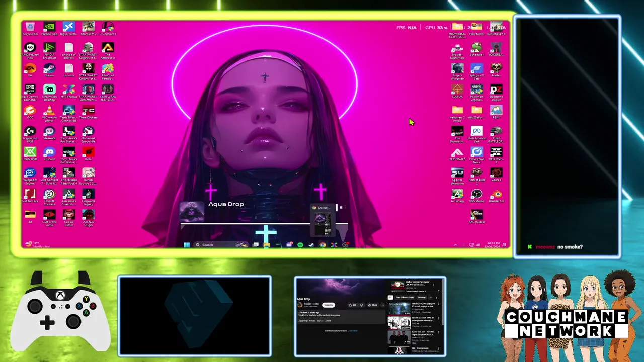
Task: Open The Riftbreaker desktop icon
Action: pyautogui.click(x=107, y=51)
